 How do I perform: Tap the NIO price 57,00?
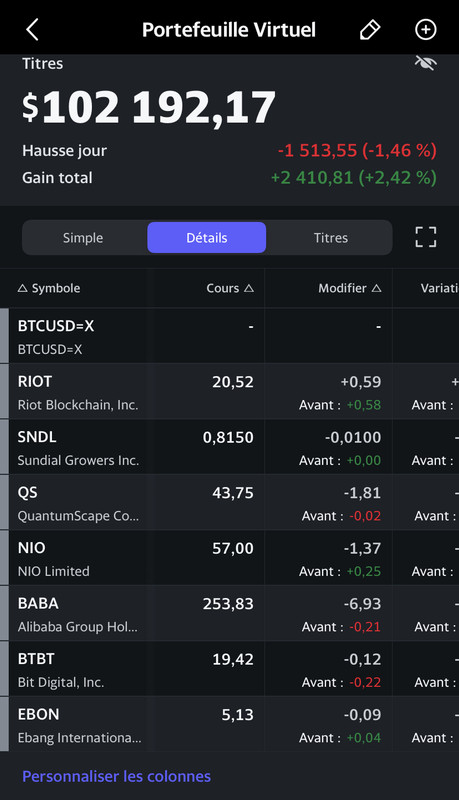pos(233,548)
